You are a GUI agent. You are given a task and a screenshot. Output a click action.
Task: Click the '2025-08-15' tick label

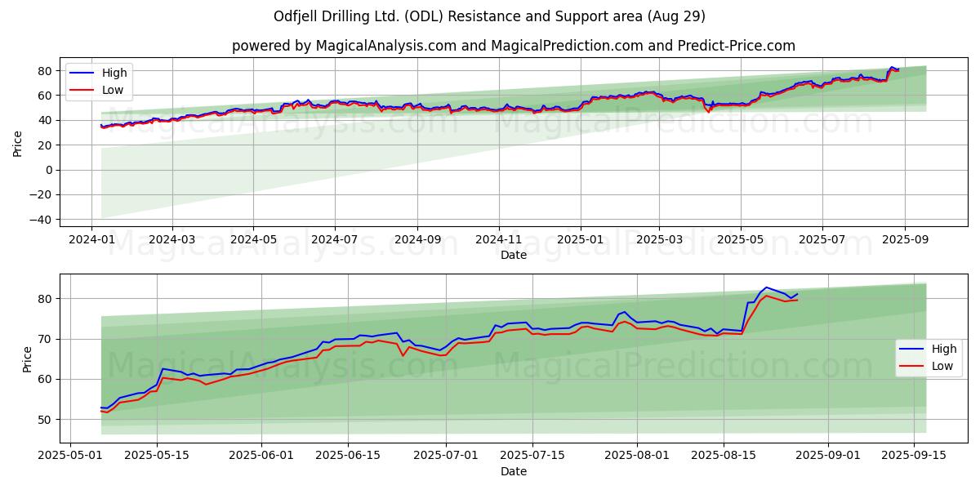[x=722, y=457]
